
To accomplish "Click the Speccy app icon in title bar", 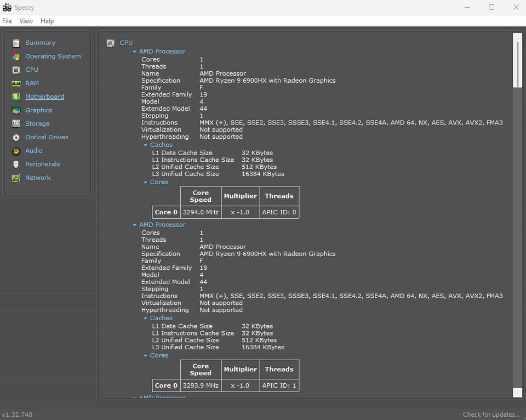I will tap(7, 7).
